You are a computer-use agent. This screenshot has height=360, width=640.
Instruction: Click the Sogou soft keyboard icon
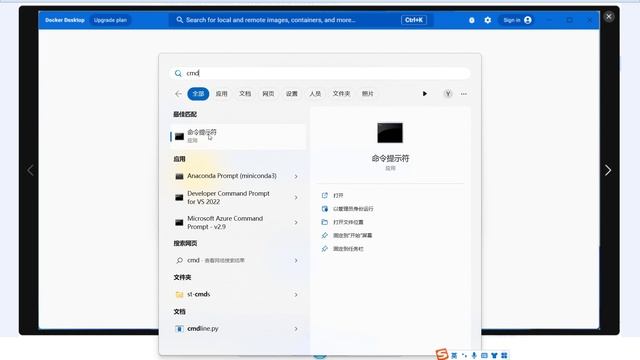tap(484, 356)
